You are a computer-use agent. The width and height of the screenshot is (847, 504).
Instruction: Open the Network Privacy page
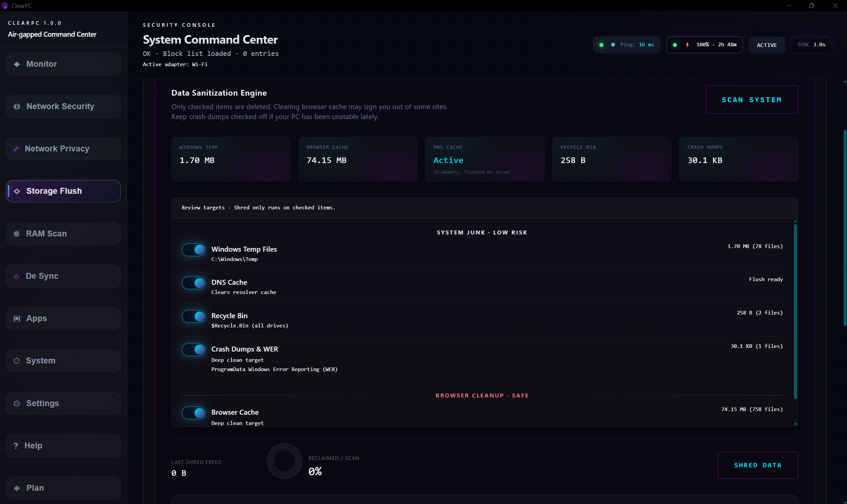pyautogui.click(x=63, y=149)
